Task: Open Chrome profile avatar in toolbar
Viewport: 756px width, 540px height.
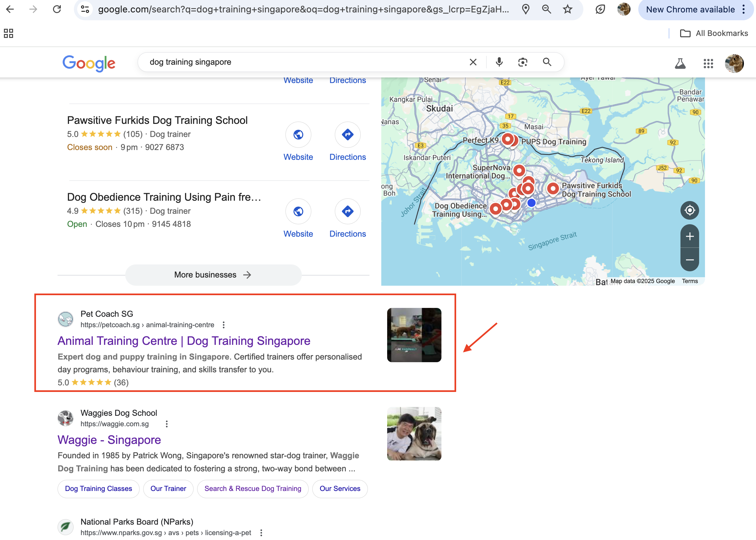Action: (x=624, y=9)
